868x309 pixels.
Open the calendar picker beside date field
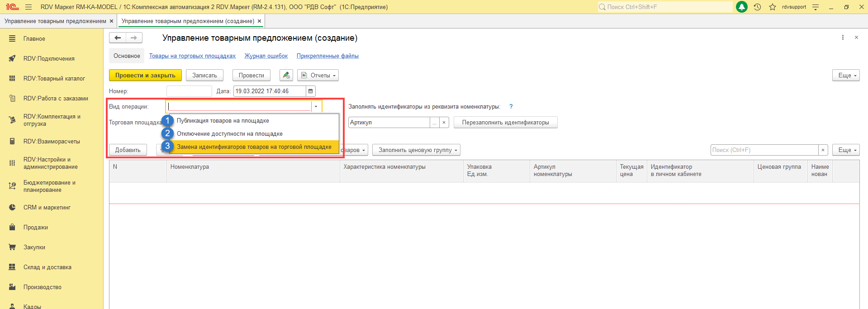[311, 91]
